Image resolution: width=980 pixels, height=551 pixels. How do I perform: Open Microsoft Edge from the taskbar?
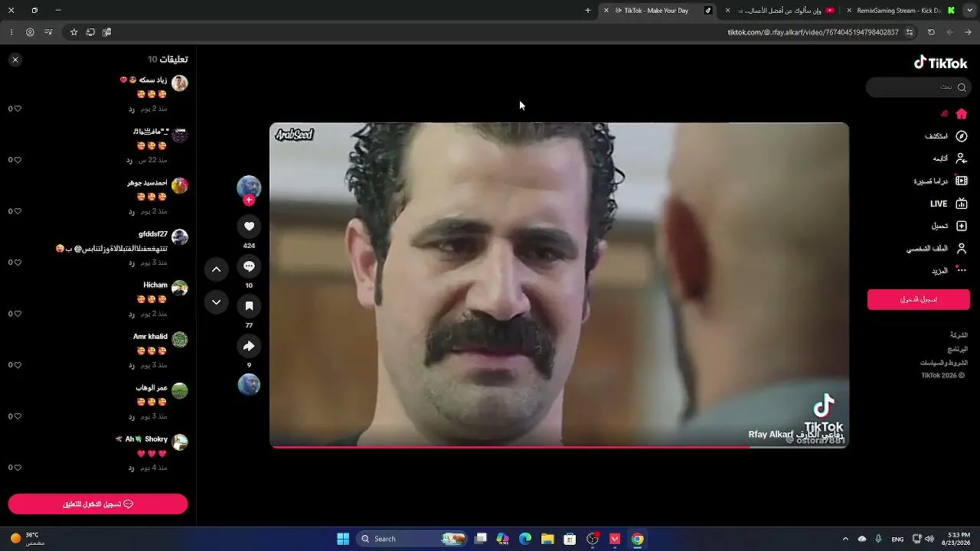525,539
